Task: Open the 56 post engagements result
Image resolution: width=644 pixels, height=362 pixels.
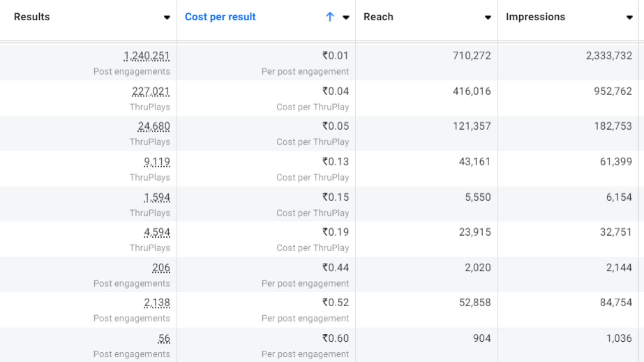Action: coord(164,339)
